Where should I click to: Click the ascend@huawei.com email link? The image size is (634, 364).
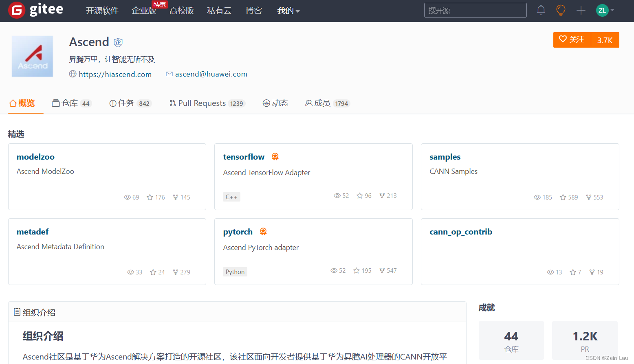point(211,74)
